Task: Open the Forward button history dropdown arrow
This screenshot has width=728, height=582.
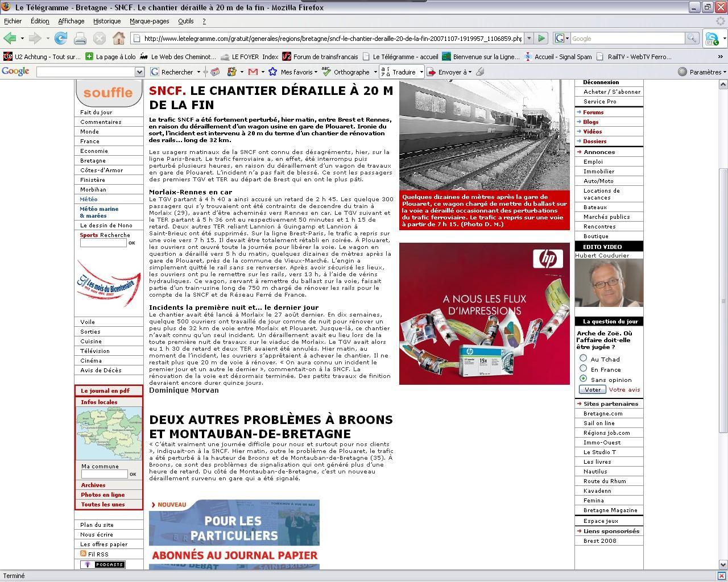Action: [47, 39]
